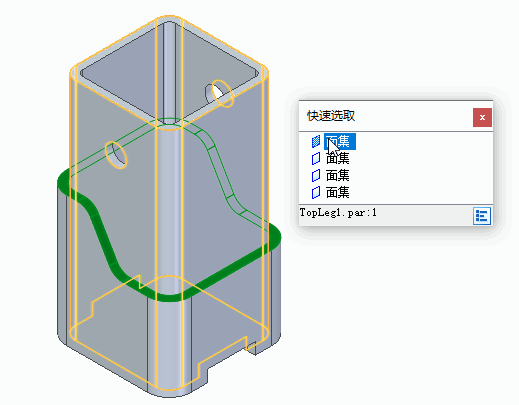
Task: Choose the second 面集 list entry
Action: (x=337, y=158)
